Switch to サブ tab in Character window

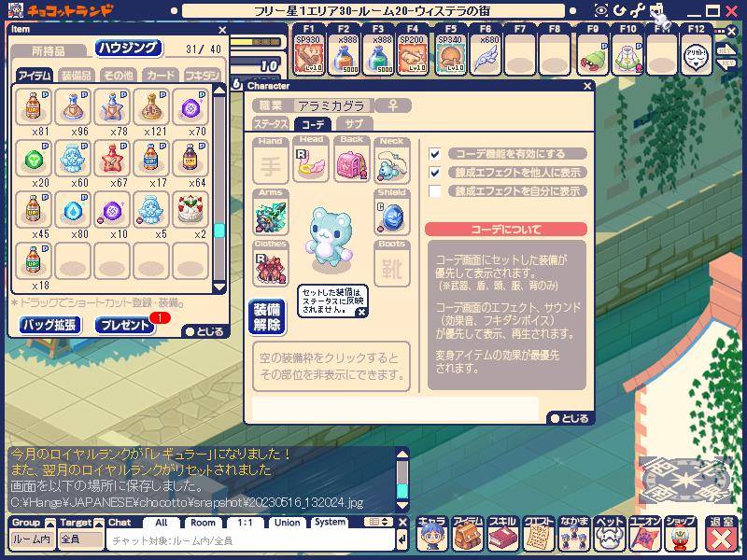(x=354, y=124)
